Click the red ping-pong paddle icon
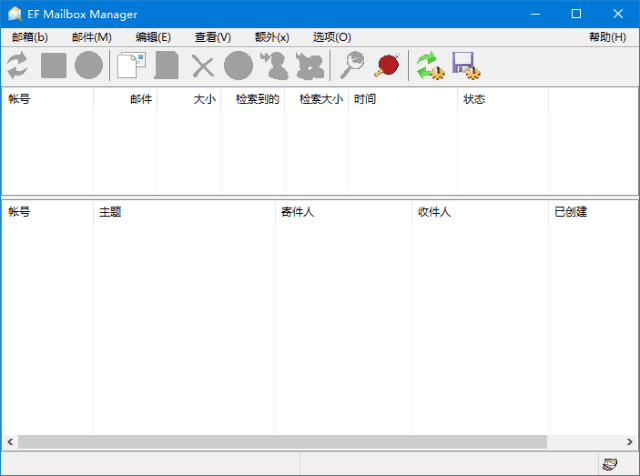Screen dimensions: 640x476 click(x=387, y=66)
